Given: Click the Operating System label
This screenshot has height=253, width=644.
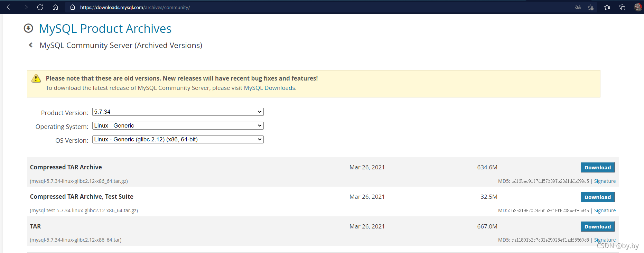Looking at the screenshot, I should point(62,127).
